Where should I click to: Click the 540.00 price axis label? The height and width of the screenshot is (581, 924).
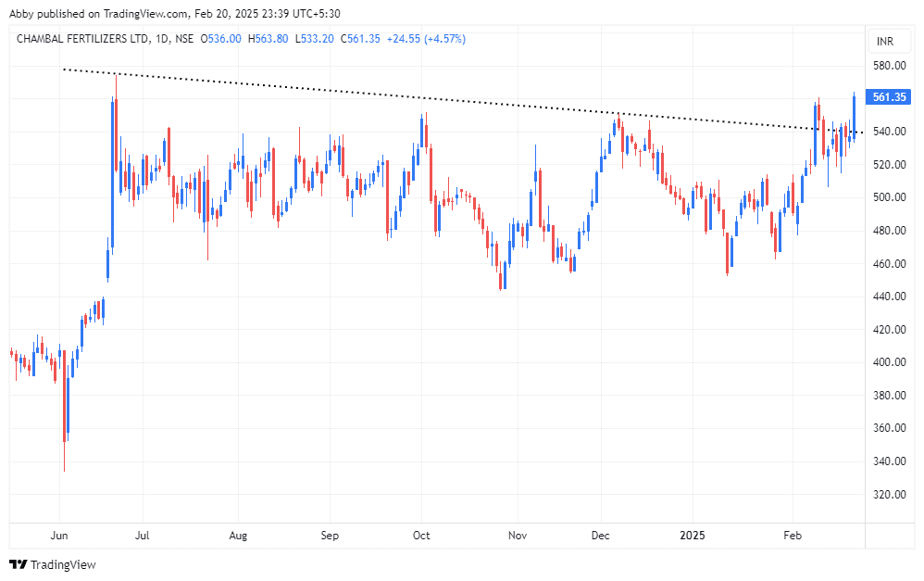coord(889,132)
